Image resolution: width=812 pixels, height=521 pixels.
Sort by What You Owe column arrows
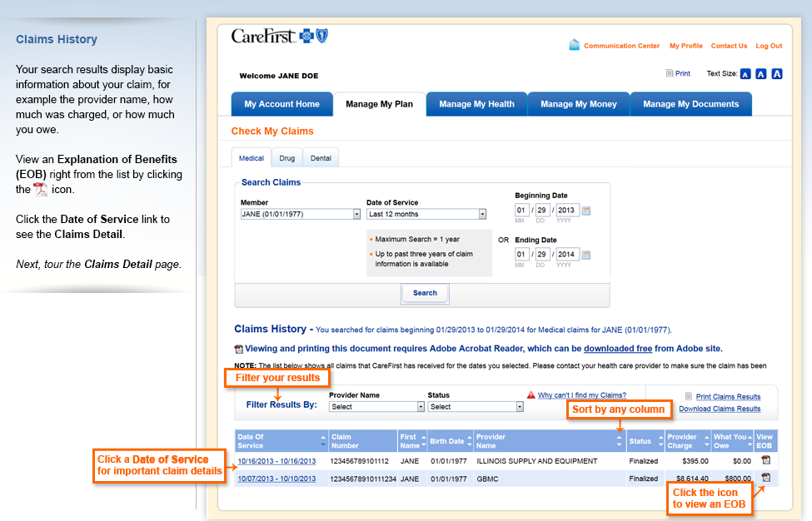[x=750, y=441]
